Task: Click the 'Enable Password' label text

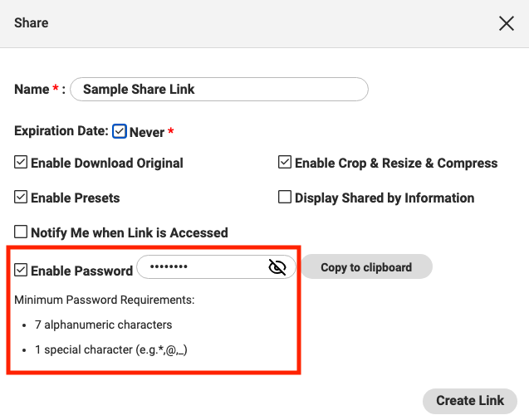Action: (x=82, y=271)
